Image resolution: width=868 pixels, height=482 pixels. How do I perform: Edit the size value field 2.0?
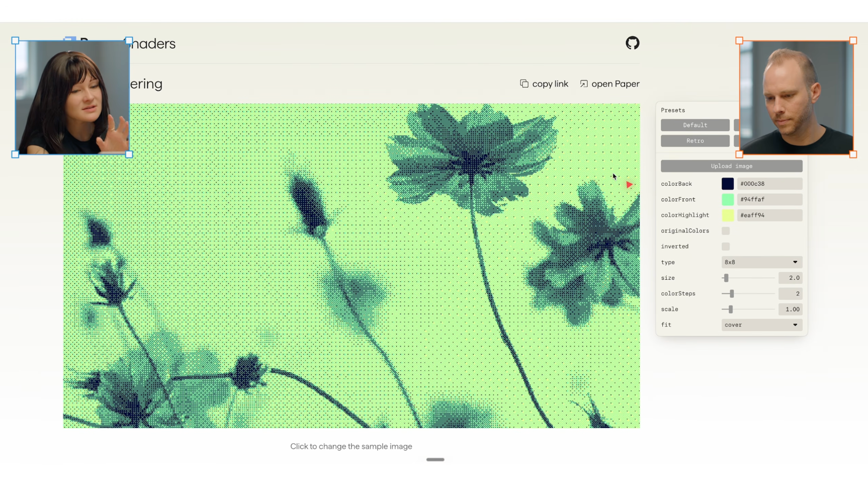pos(790,278)
